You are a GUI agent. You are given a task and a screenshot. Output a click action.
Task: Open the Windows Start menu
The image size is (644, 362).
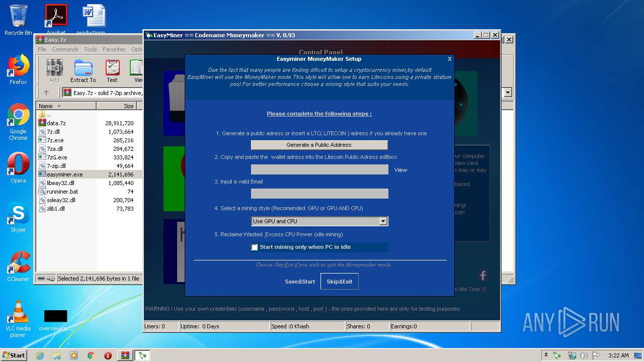click(14, 355)
